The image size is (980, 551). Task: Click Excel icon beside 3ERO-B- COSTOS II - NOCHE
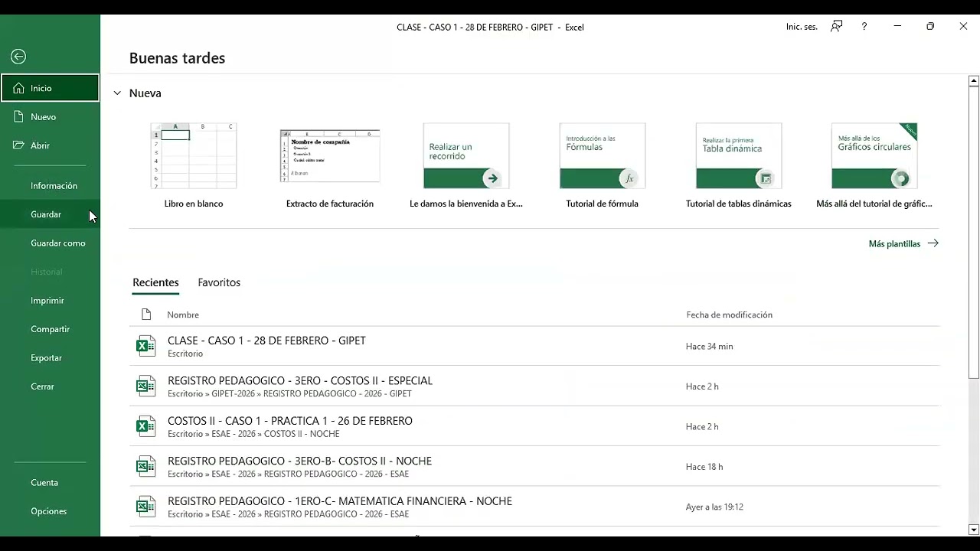(x=145, y=467)
